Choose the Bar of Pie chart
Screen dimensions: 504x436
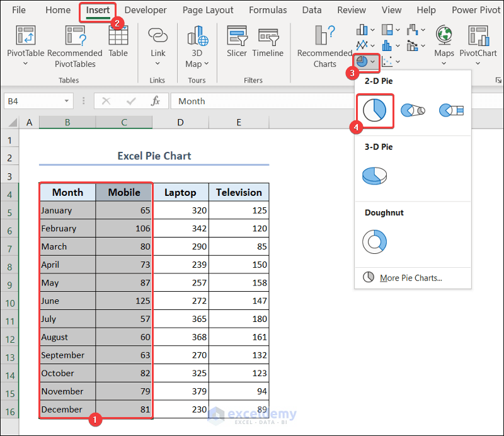[x=450, y=110]
